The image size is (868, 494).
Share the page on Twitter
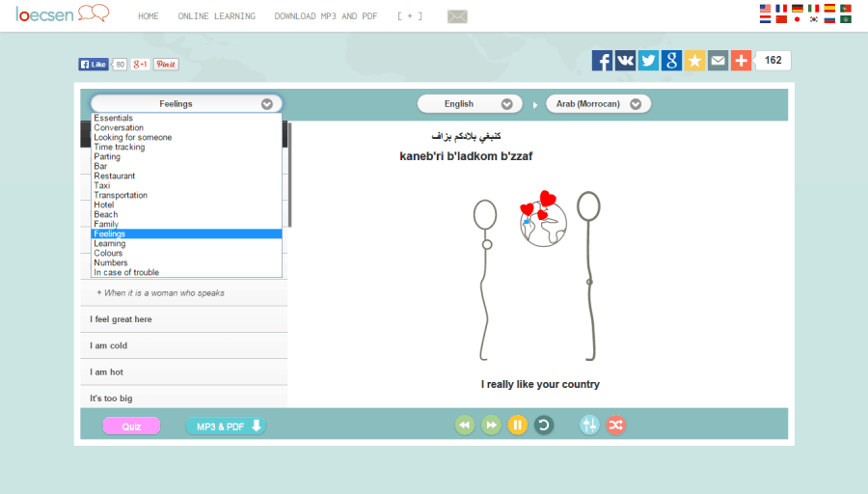click(648, 61)
